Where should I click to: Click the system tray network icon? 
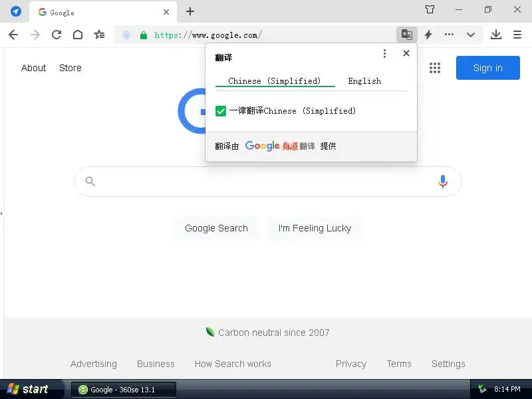click(x=481, y=389)
